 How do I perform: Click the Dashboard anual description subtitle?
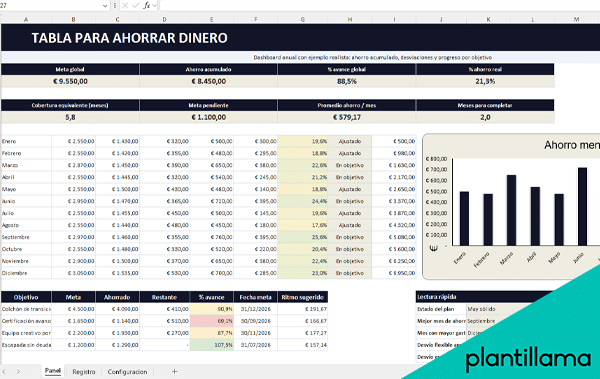[373, 57]
